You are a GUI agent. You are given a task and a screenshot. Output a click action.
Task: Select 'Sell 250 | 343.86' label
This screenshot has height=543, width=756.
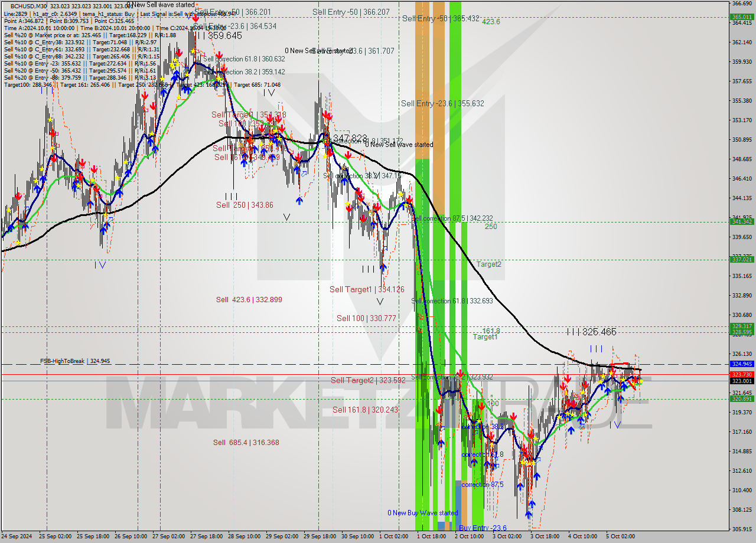tap(245, 205)
